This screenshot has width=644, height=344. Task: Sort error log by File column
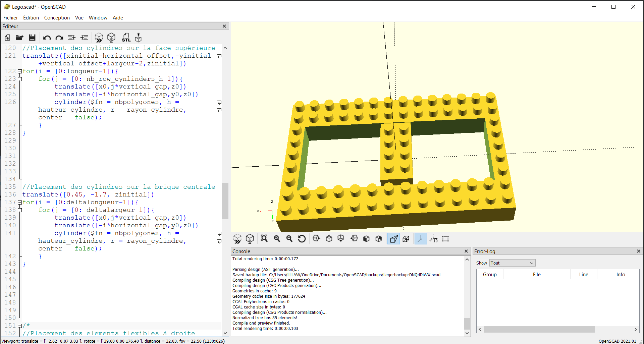click(537, 274)
